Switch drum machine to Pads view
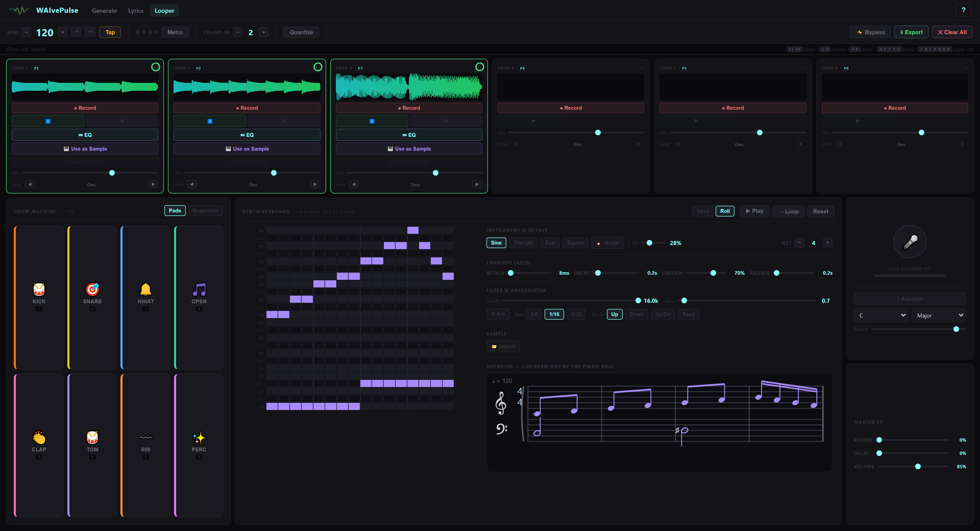The height and width of the screenshot is (531, 980). click(175, 211)
